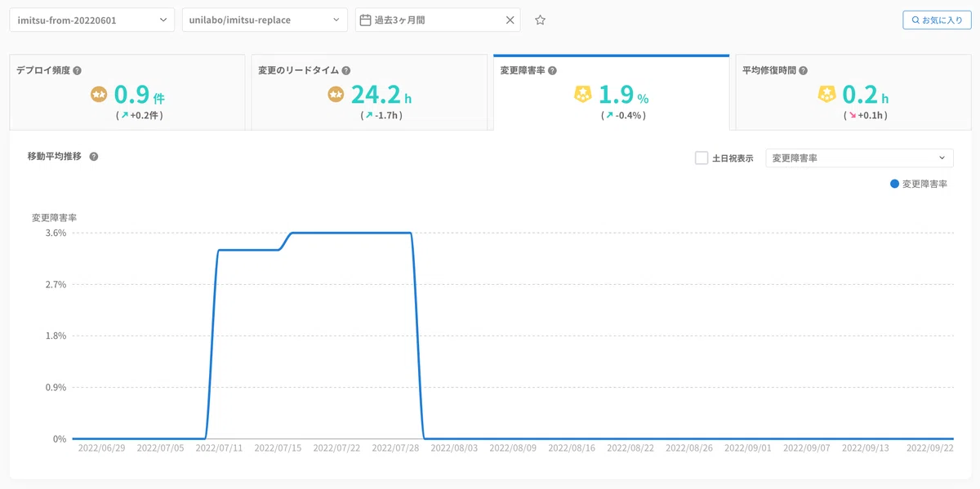
Task: Open the 変更障害率 chart metric dropdown
Action: click(x=859, y=158)
